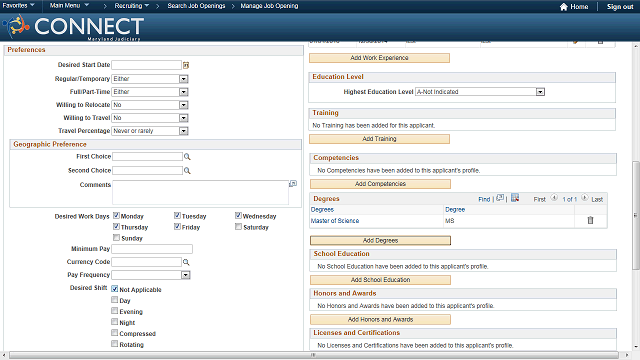The height and width of the screenshot is (360, 640).
Task: Select the Evening shift checkbox
Action: (115, 311)
